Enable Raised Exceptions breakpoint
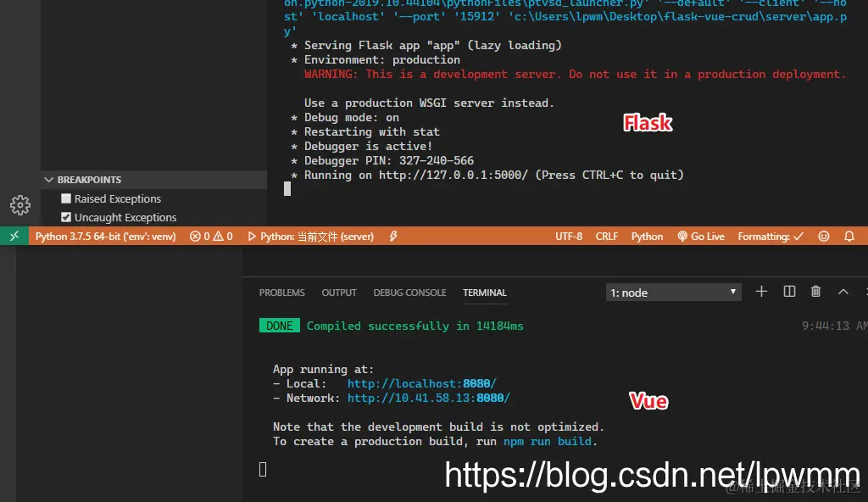This screenshot has height=502, width=868. pos(66,198)
